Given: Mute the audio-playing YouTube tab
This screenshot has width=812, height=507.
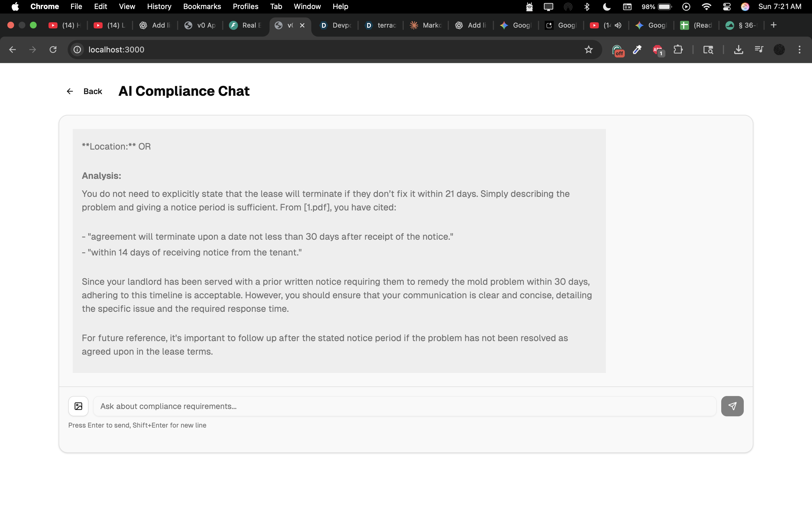Looking at the screenshot, I should coord(618,25).
